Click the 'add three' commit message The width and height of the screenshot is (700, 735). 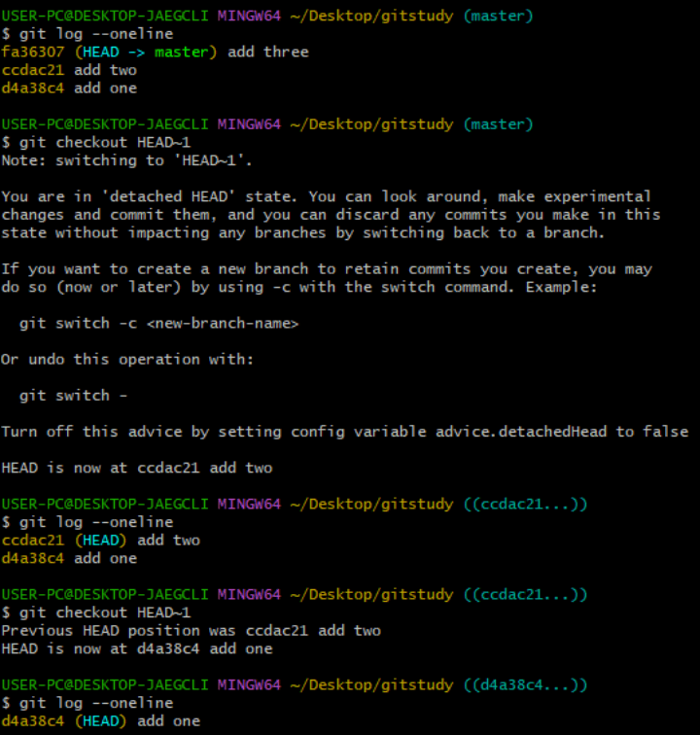click(268, 52)
